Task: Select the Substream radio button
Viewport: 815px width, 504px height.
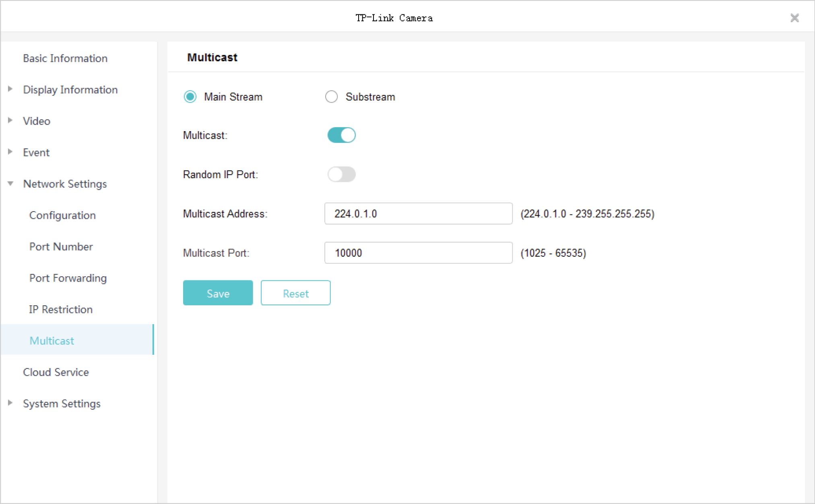Action: [x=331, y=97]
